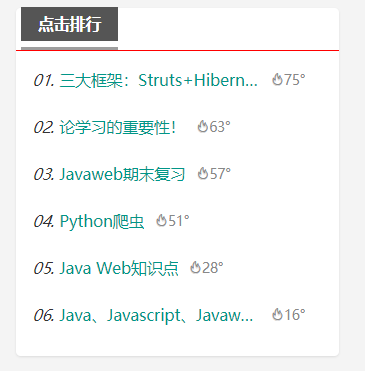The image size is (365, 371).
Task: Click the rank number 06.
Action: [x=44, y=315]
